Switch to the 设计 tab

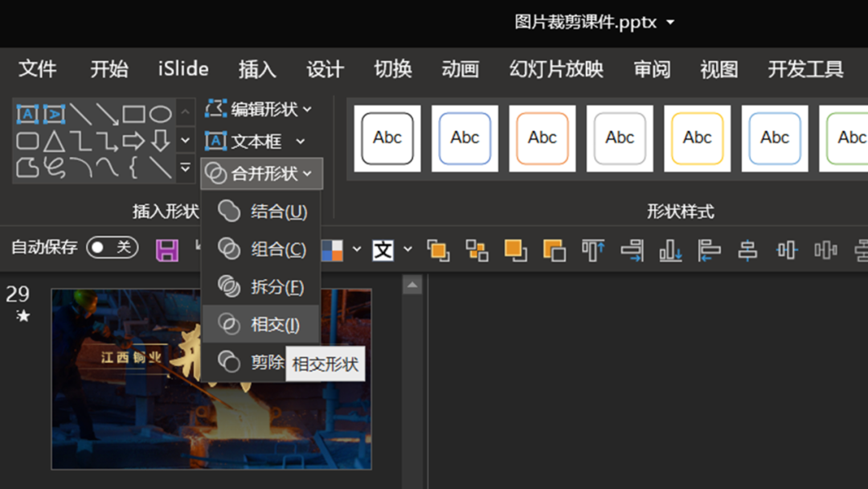click(x=325, y=69)
